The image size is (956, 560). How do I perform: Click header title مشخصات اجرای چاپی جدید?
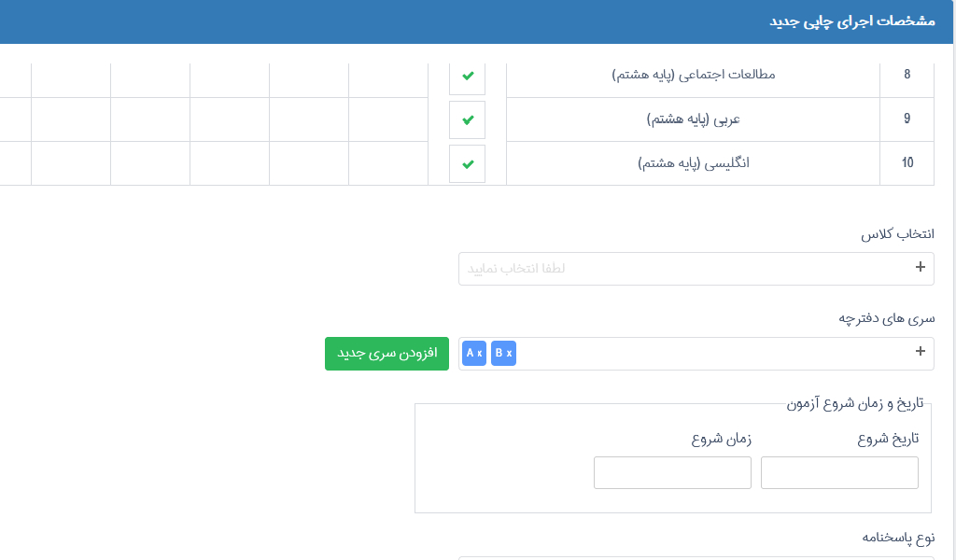pyautogui.click(x=851, y=21)
